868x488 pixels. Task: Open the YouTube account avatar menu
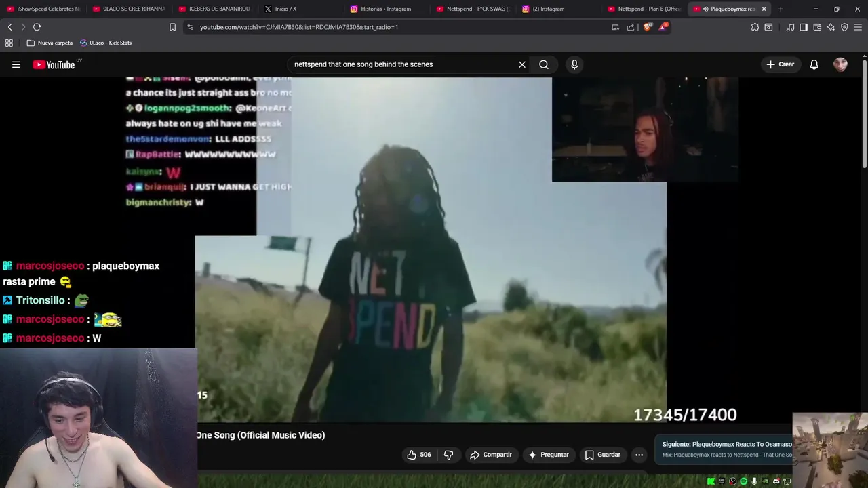point(840,64)
